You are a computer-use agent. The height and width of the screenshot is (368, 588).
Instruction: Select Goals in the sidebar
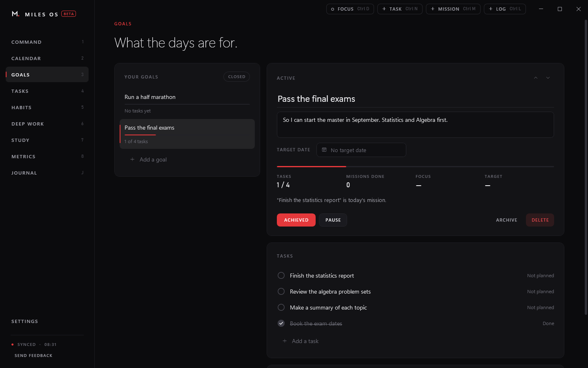point(47,75)
